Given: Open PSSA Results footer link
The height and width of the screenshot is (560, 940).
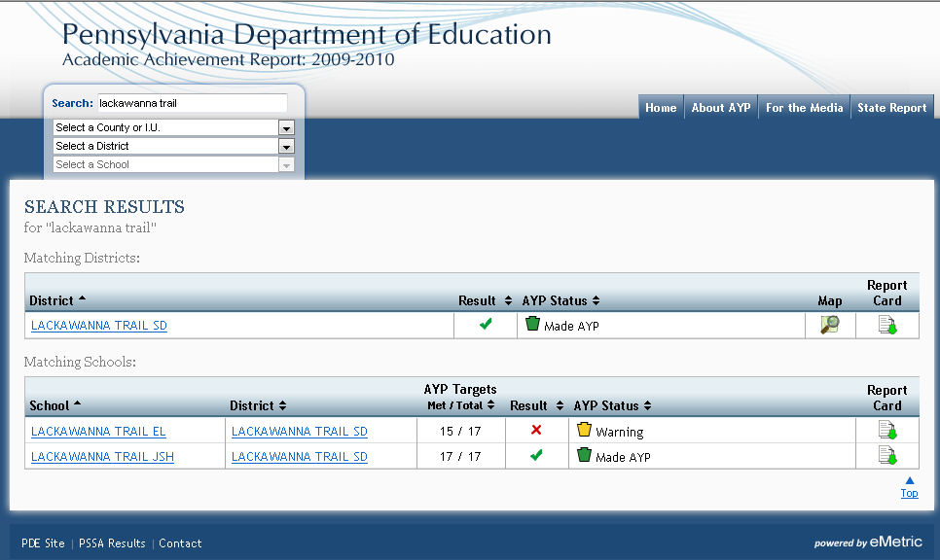Looking at the screenshot, I should [112, 543].
